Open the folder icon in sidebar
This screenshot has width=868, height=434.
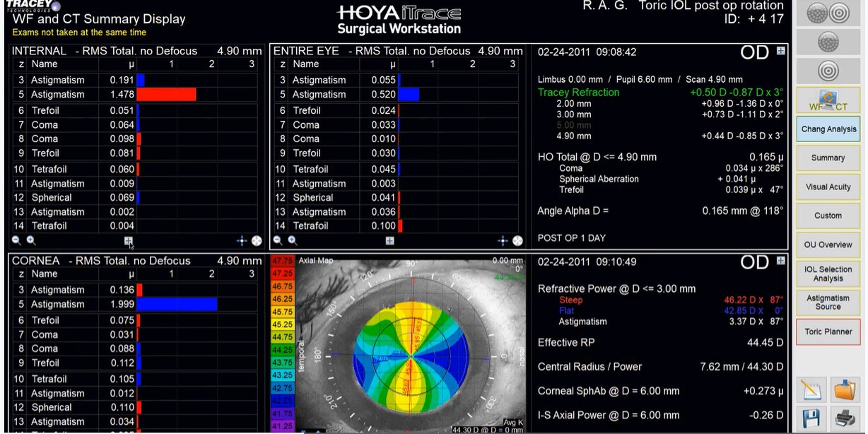[x=844, y=390]
